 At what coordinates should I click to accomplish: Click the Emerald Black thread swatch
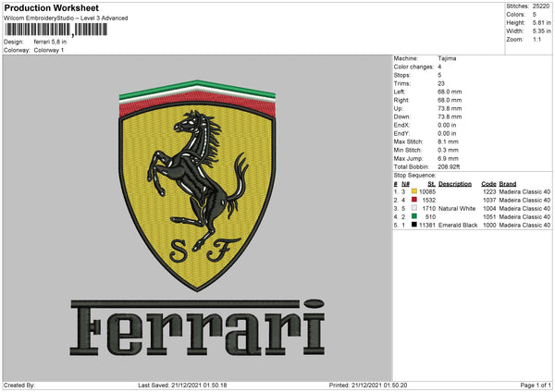pyautogui.click(x=414, y=225)
